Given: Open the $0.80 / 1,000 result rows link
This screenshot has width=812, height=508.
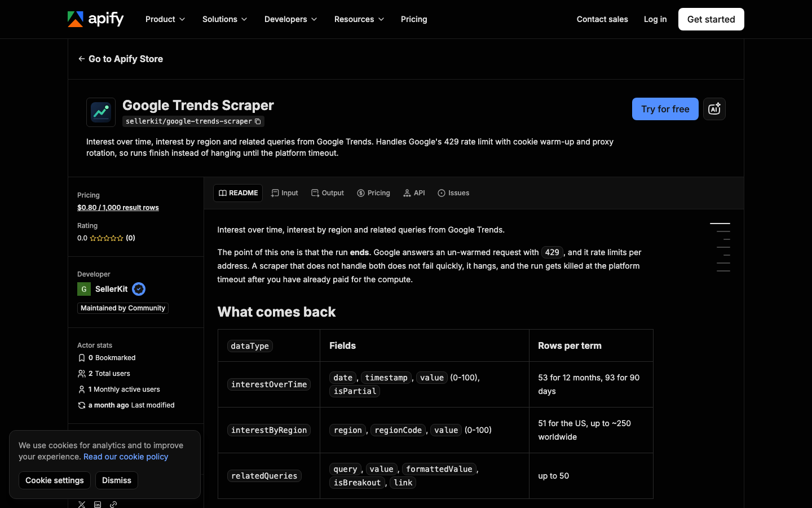Looking at the screenshot, I should click(x=118, y=208).
